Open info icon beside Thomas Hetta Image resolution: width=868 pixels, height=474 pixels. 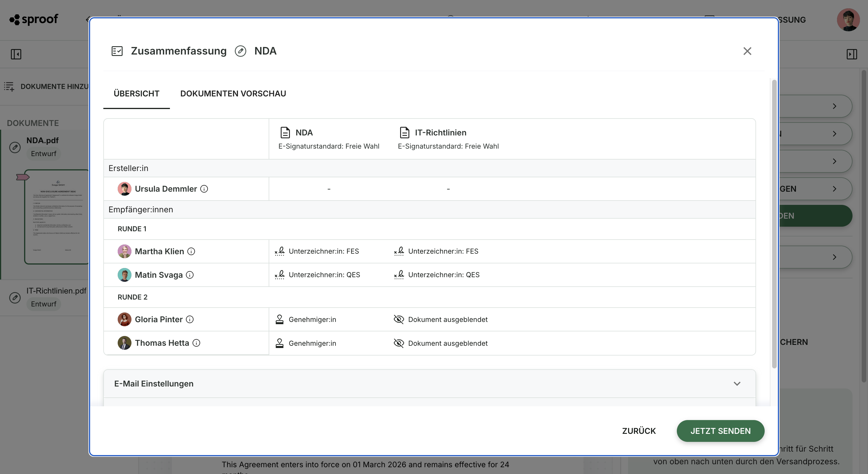[x=196, y=343]
